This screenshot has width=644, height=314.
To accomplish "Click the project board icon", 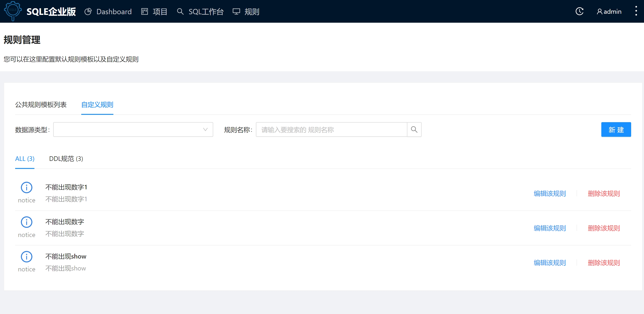I will click(145, 11).
